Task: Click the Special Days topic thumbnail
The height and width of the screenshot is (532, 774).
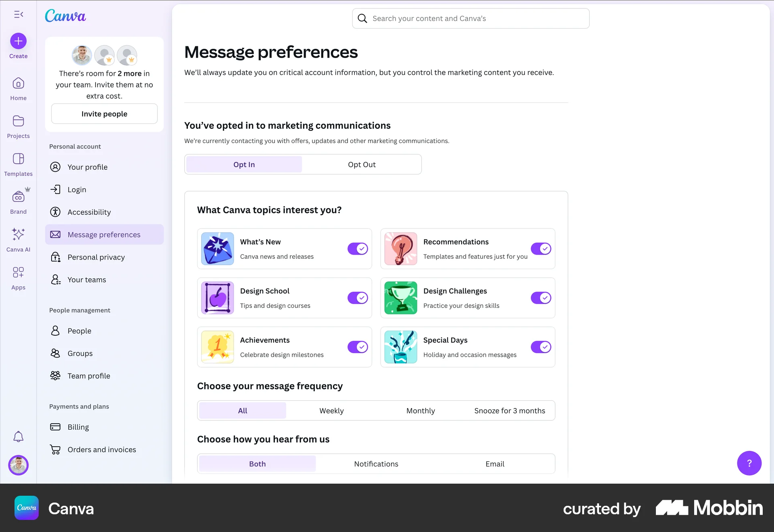Action: (x=400, y=347)
